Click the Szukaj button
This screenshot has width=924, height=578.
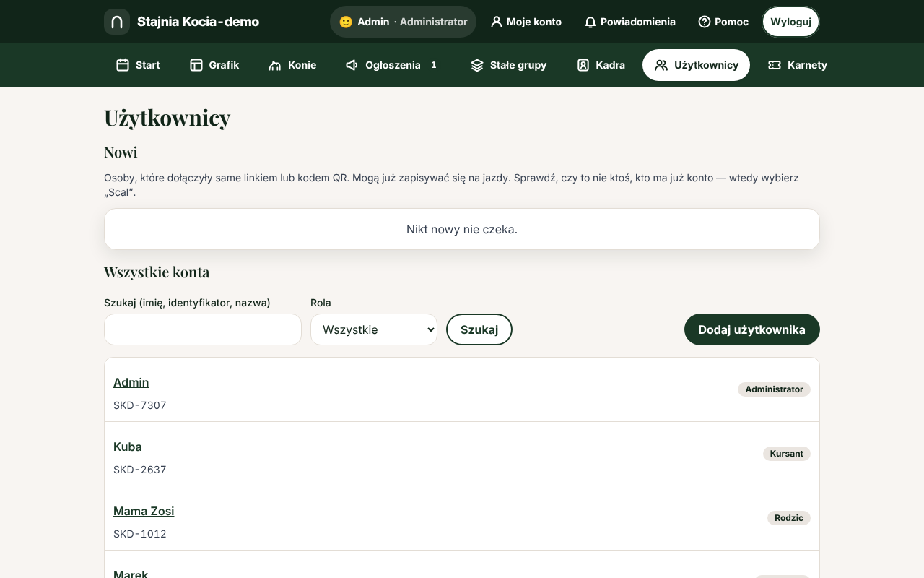pos(479,329)
